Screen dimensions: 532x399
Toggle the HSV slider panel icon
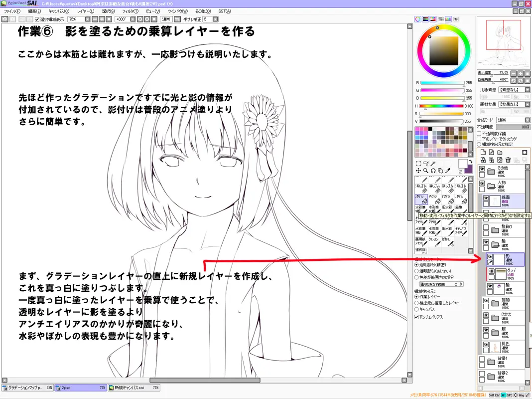[433, 19]
